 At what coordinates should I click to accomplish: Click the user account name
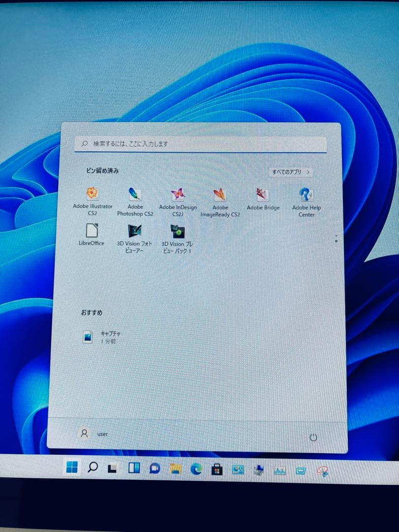(96, 434)
